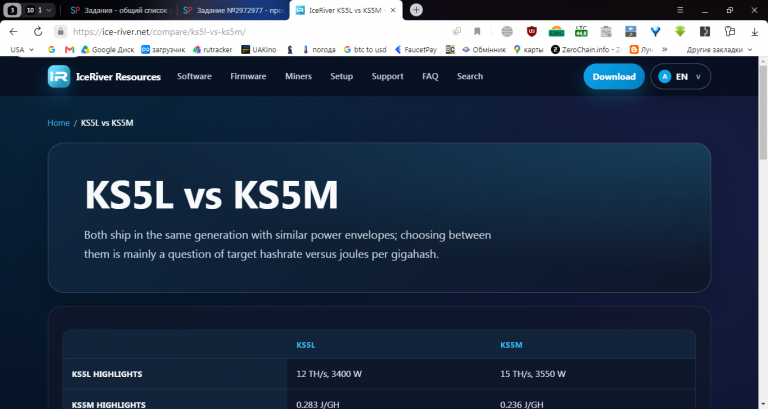The width and height of the screenshot is (768, 409).
Task: Open a new browser tab
Action: (416, 10)
